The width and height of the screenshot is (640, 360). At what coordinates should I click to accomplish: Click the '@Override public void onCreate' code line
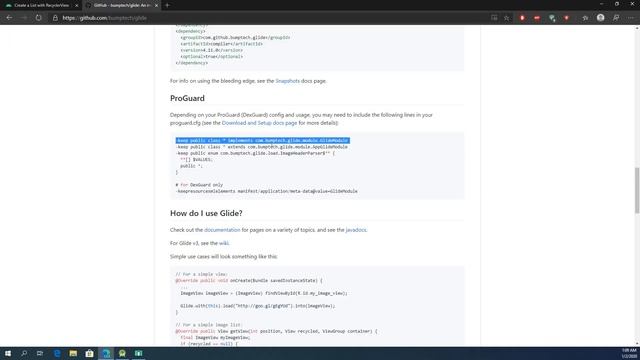249,280
